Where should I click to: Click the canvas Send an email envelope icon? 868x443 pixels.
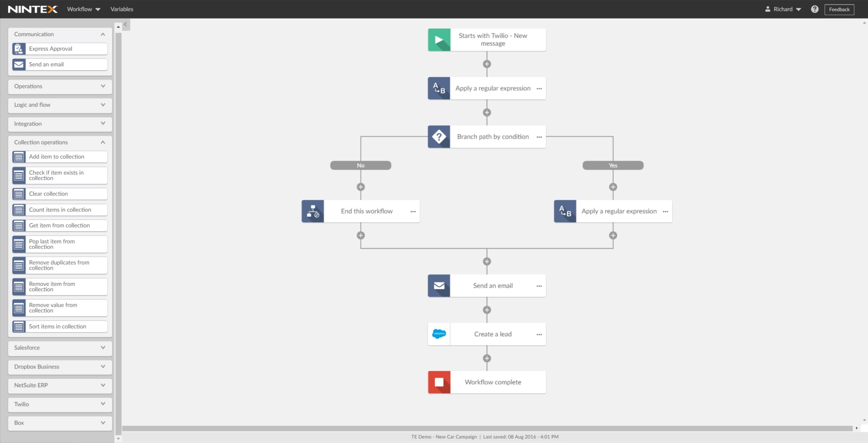[439, 286]
